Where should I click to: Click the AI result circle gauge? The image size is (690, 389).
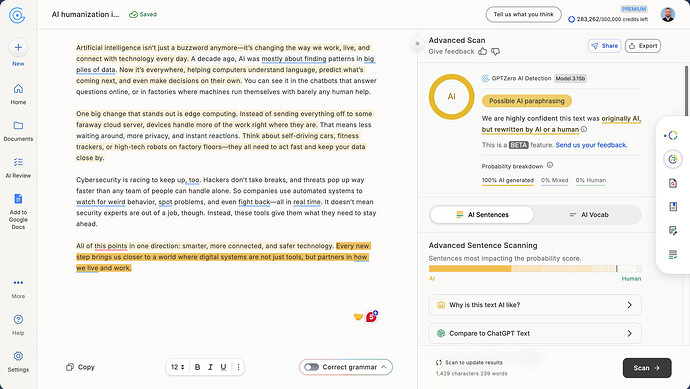click(x=451, y=96)
